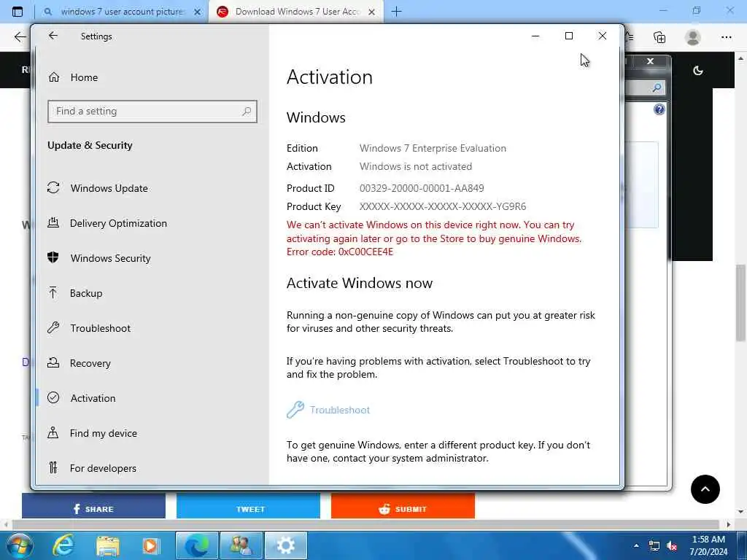Image resolution: width=747 pixels, height=560 pixels.
Task: Switch to the 'Download Windows 7 User Acc' tab
Action: coord(297,12)
